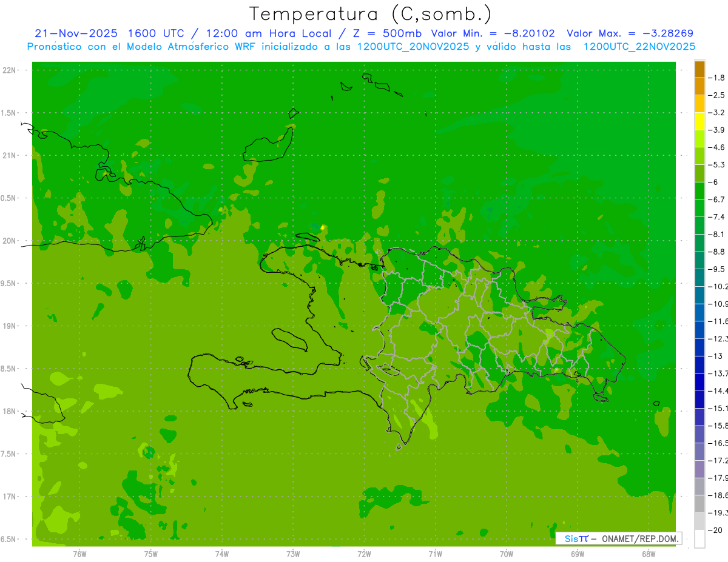Click the '75W' longitude axis label
This screenshot has width=728, height=562.
151,554
